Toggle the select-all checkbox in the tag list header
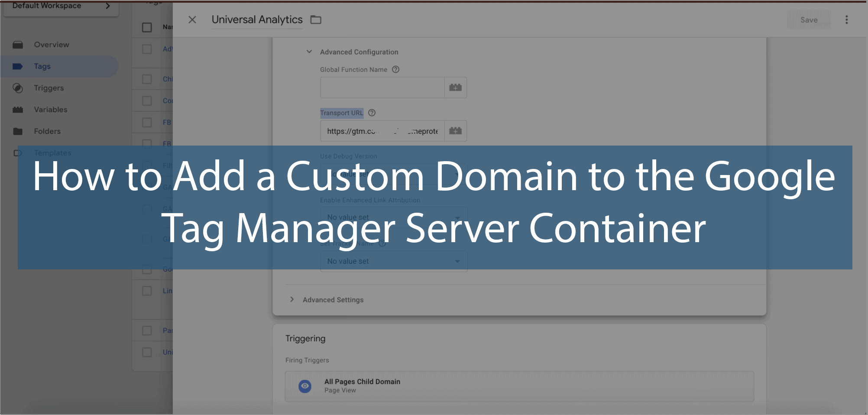The width and height of the screenshot is (868, 415). [146, 27]
